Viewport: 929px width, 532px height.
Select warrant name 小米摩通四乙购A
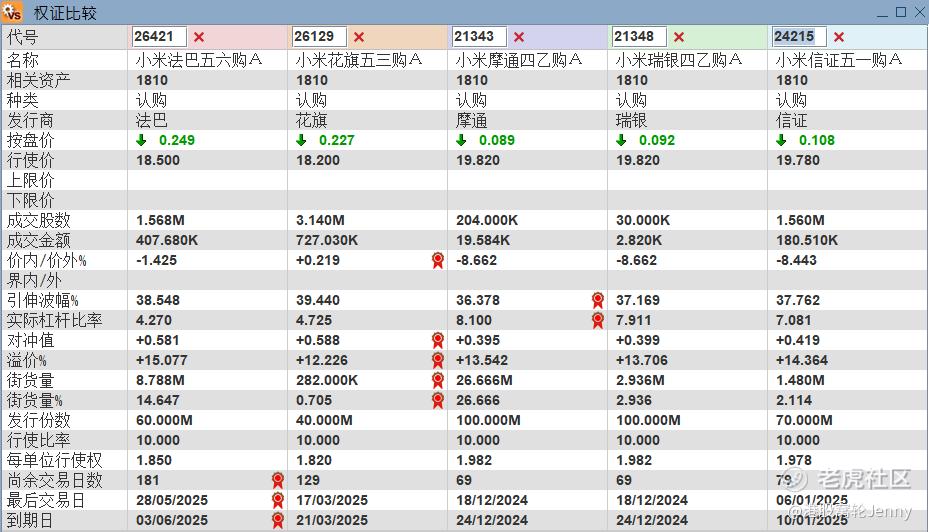tap(519, 60)
